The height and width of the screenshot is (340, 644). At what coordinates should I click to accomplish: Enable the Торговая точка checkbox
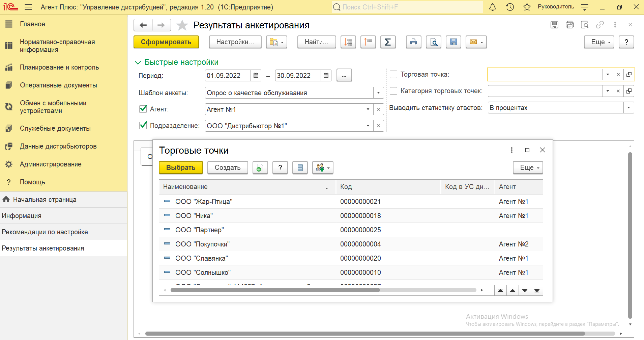393,74
